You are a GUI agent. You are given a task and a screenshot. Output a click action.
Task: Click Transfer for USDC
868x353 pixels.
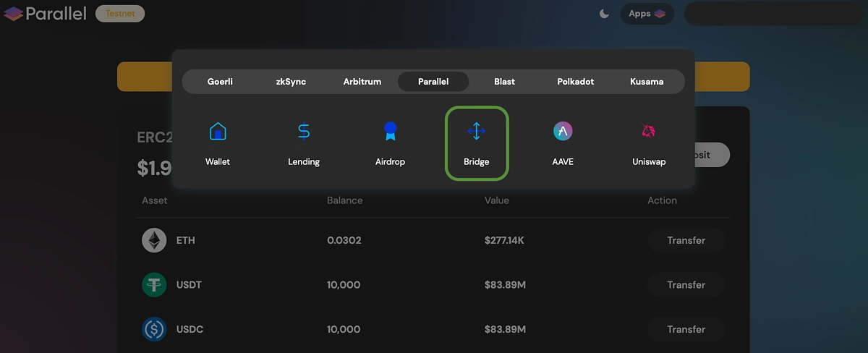tap(686, 329)
